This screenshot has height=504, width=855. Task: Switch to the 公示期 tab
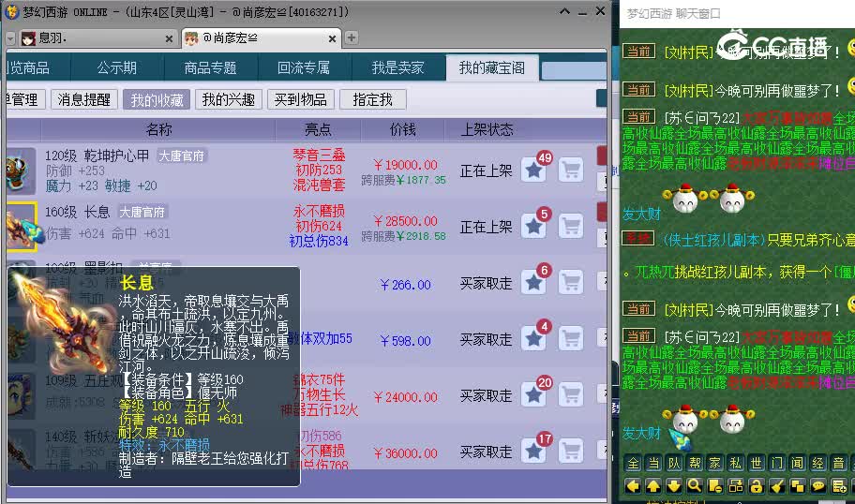tap(116, 67)
